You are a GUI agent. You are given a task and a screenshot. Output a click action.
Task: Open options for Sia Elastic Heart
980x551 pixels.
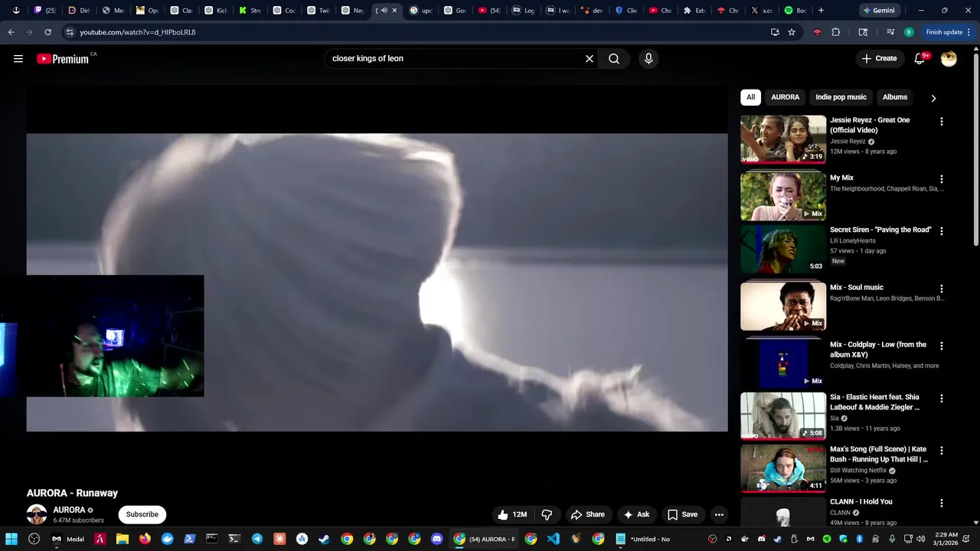pyautogui.click(x=941, y=399)
